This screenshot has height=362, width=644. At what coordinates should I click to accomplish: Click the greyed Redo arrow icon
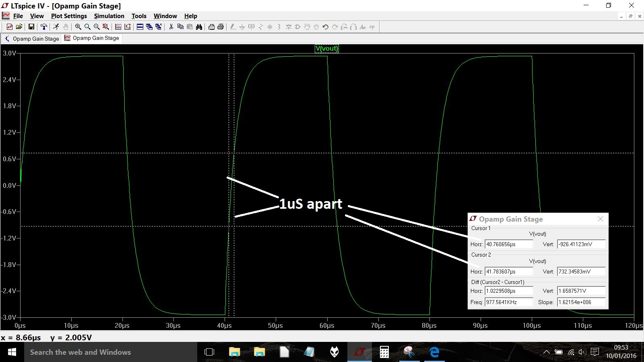pyautogui.click(x=335, y=27)
